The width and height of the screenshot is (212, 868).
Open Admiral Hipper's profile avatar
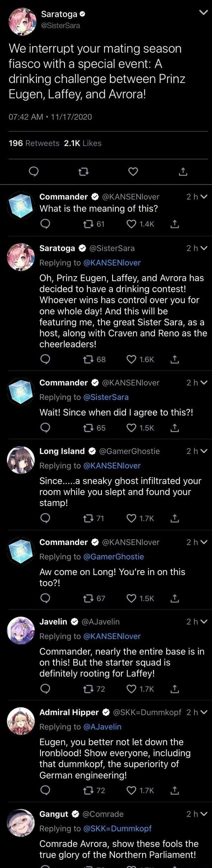[21, 721]
